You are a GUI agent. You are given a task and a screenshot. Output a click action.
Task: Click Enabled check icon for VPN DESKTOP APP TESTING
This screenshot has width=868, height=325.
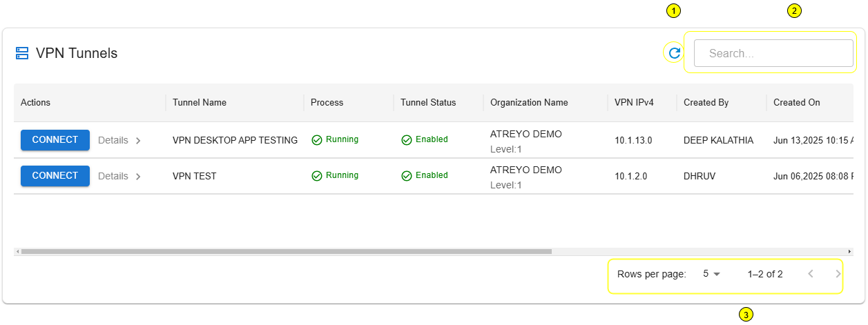pyautogui.click(x=407, y=140)
